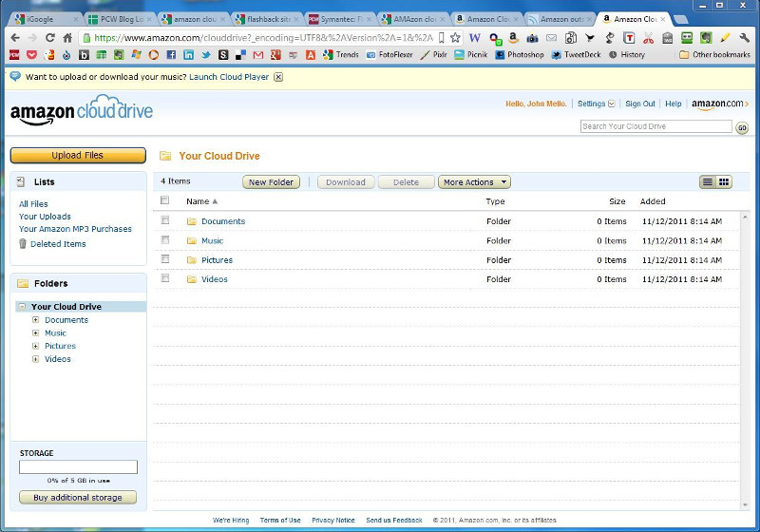This screenshot has width=760, height=532.
Task: Click the Amazon extension icon in toolbar
Action: click(513, 38)
